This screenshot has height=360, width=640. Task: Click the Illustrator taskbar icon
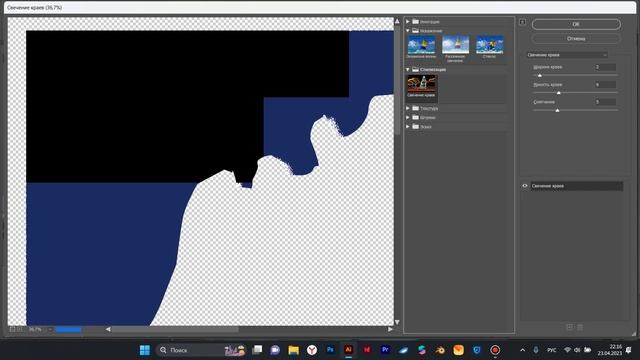tap(348, 350)
